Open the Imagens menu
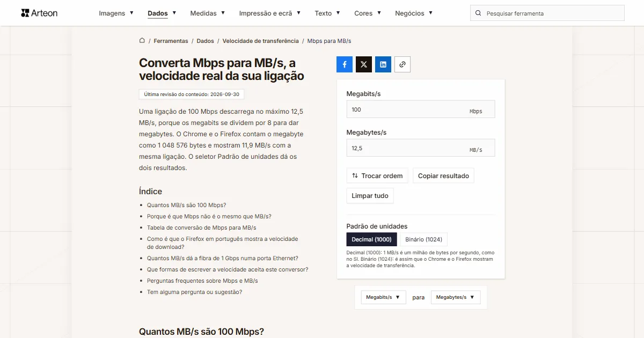 pos(116,13)
